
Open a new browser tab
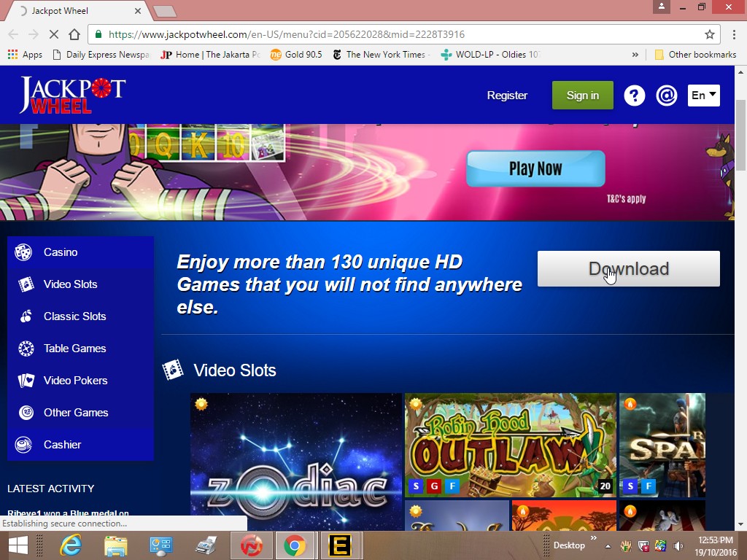coord(166,11)
